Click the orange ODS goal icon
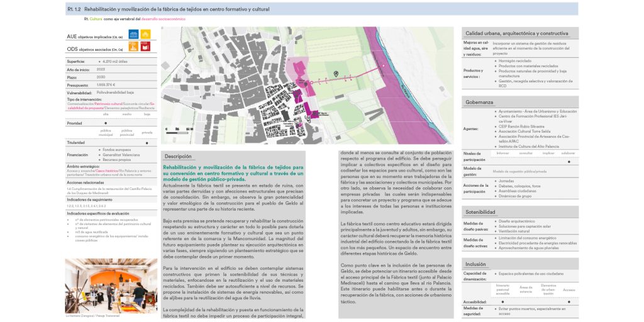644x322 pixels. tap(132, 46)
